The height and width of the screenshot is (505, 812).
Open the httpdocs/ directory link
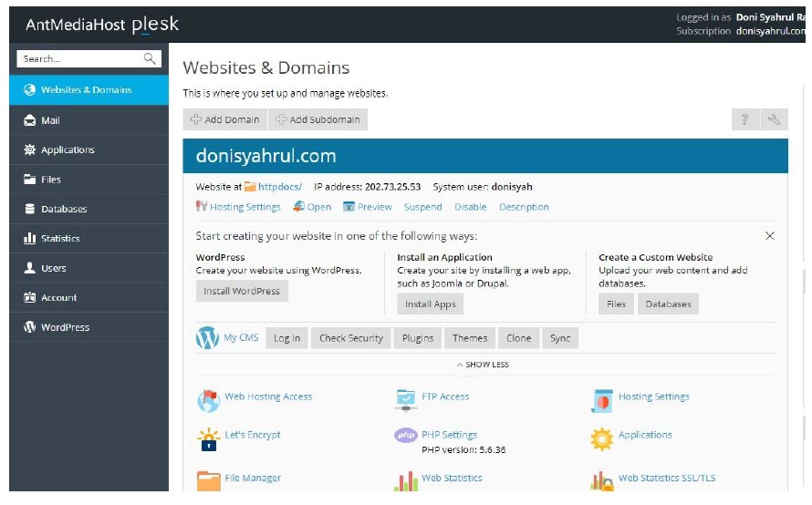[x=280, y=187]
